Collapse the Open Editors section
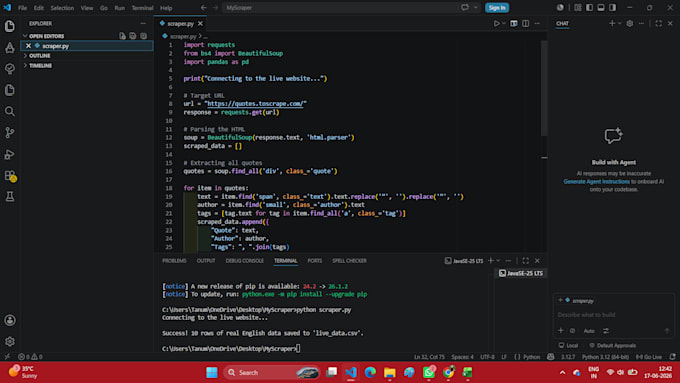 (x=25, y=36)
